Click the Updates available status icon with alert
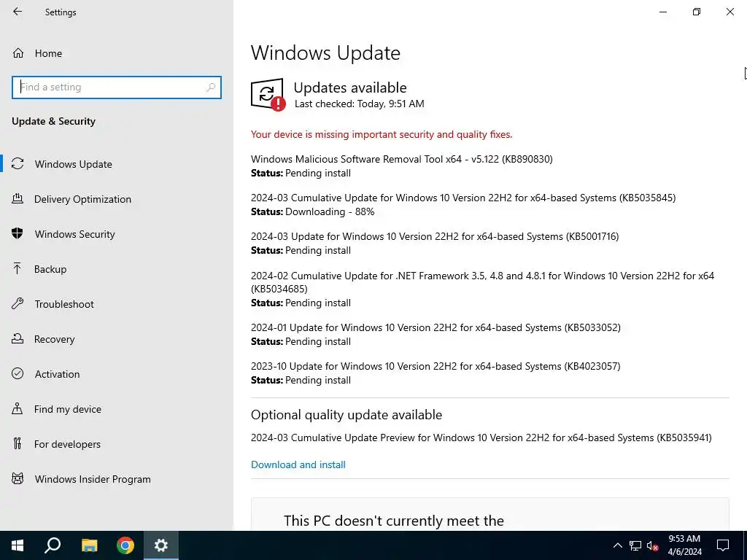This screenshot has height=560, width=747. click(268, 95)
